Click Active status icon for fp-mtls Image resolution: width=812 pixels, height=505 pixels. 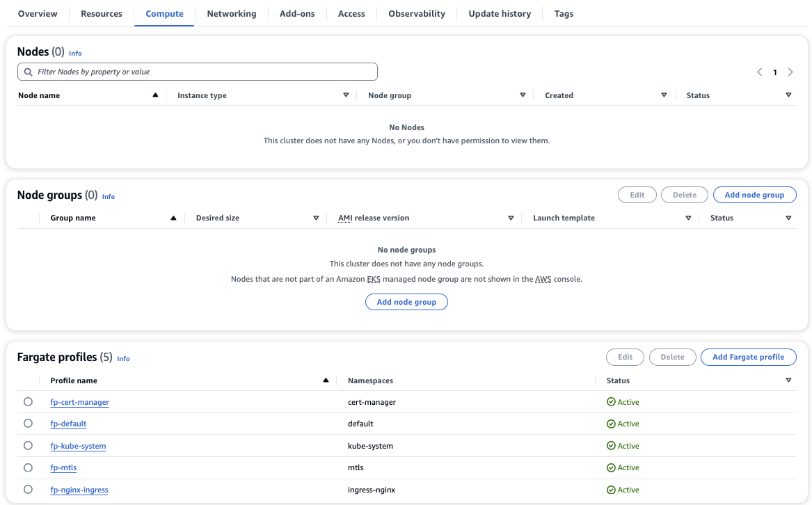(611, 467)
